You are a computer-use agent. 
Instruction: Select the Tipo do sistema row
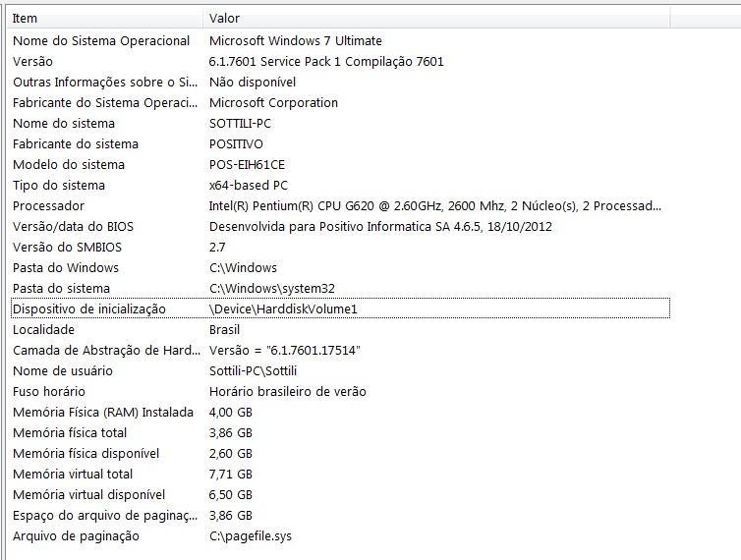pos(340,186)
